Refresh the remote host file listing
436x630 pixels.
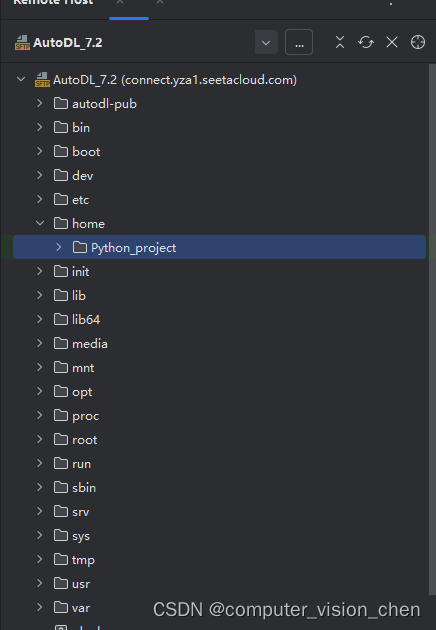click(366, 42)
